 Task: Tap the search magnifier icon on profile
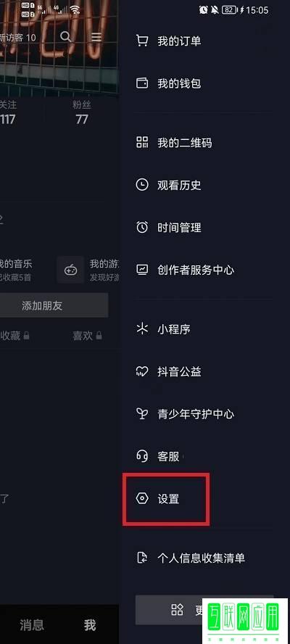[66, 36]
